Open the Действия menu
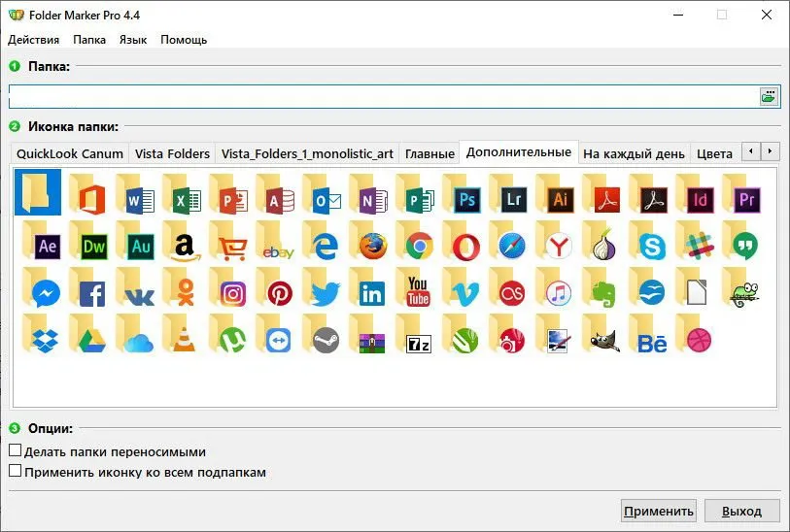790x532 pixels. pos(33,40)
